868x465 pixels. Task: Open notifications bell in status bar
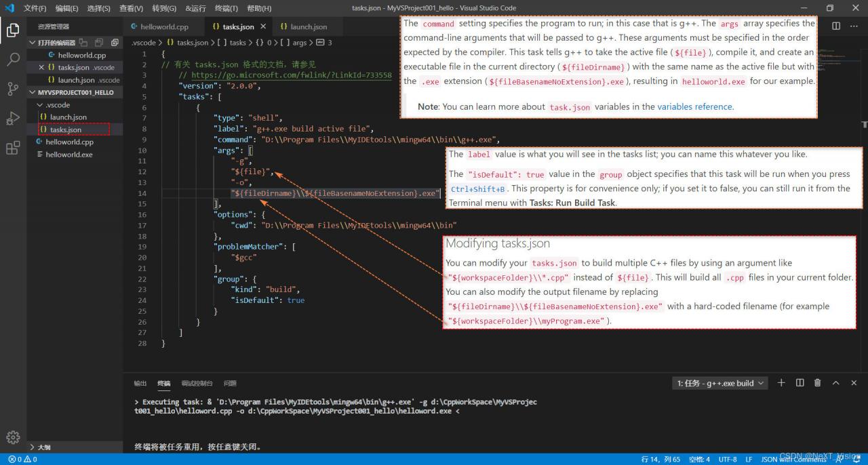pos(857,460)
